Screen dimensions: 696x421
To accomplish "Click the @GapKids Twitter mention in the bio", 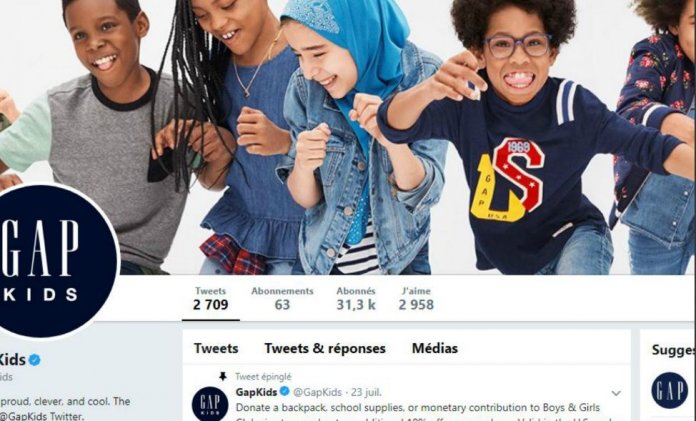I will [42, 416].
